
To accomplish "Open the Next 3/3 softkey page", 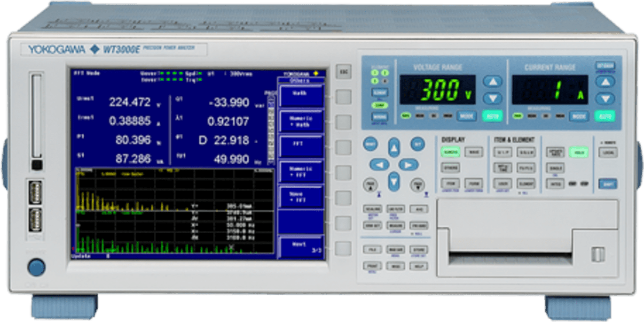I will tap(301, 245).
